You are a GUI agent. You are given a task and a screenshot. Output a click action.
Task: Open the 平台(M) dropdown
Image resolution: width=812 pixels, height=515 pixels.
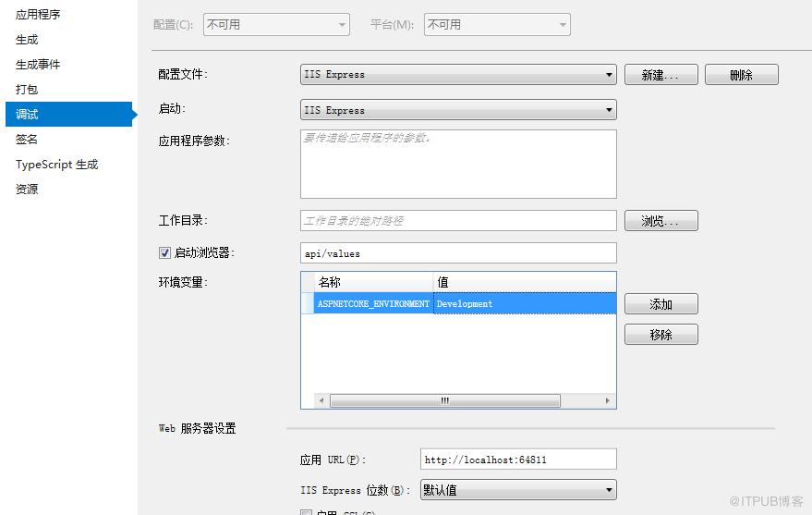tap(497, 25)
